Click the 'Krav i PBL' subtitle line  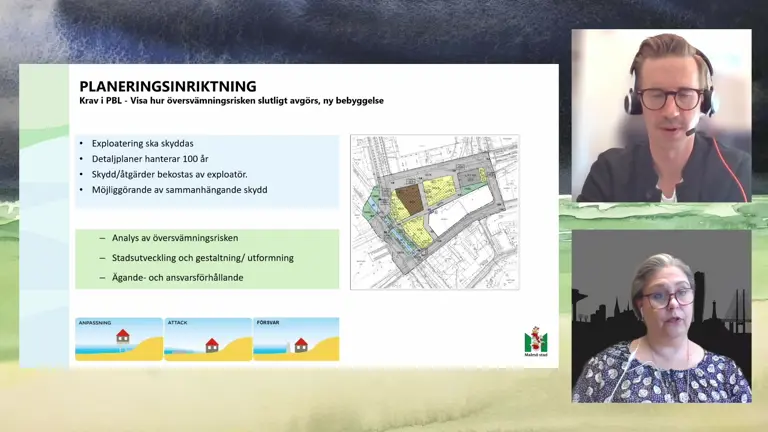[231, 101]
